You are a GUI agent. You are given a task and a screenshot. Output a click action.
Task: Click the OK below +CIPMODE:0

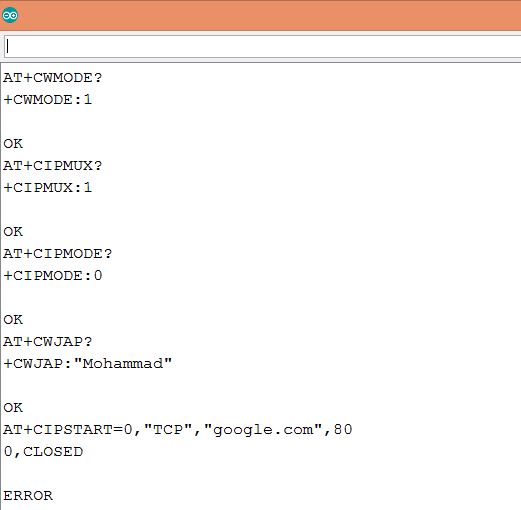[x=13, y=320]
